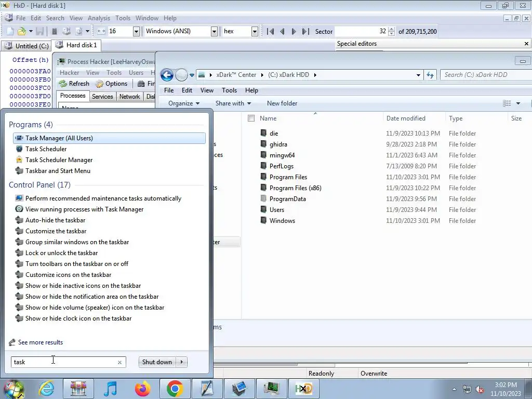Screen dimensions: 532x399
Task: Increment the Sector number spinner
Action: click(392, 29)
